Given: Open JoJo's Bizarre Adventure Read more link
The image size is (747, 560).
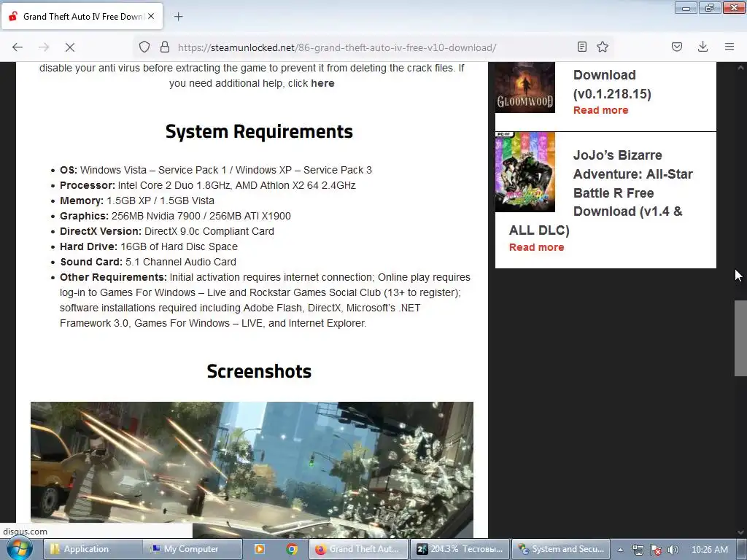Looking at the screenshot, I should pyautogui.click(x=536, y=247).
